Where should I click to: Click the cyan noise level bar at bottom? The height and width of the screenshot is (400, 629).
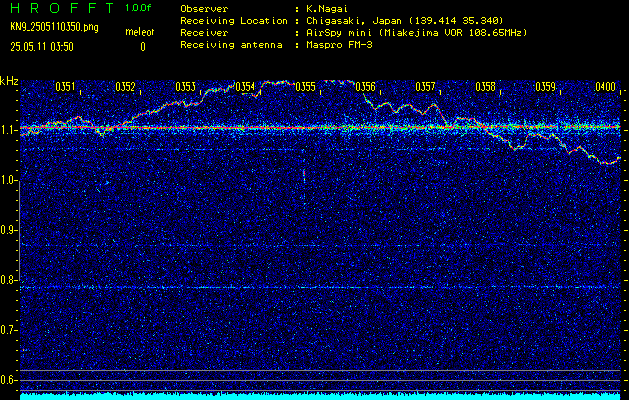[320, 396]
